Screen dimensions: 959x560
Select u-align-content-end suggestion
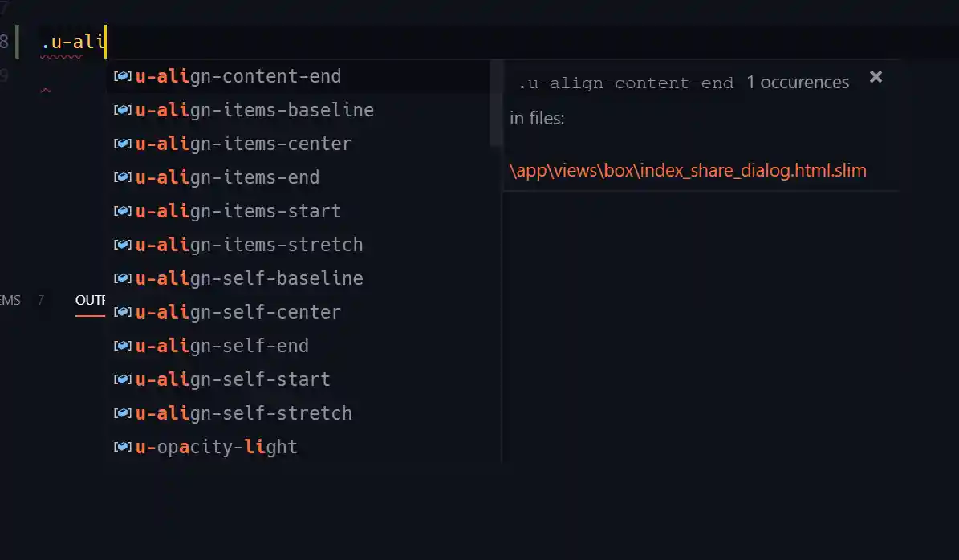238,76
